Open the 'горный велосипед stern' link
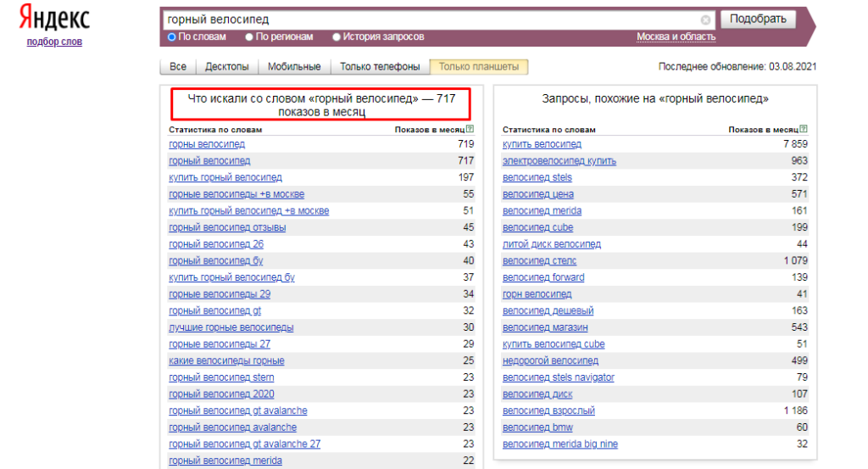The height and width of the screenshot is (469, 868). 221,377
